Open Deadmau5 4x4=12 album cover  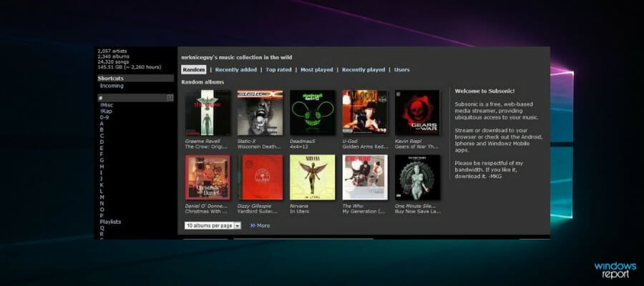click(x=313, y=113)
